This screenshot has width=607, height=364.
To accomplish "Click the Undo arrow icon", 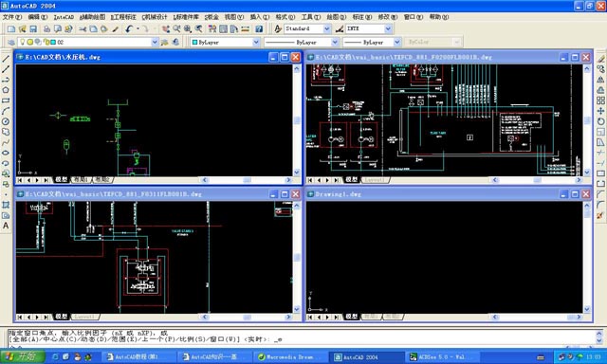I will pyautogui.click(x=129, y=29).
